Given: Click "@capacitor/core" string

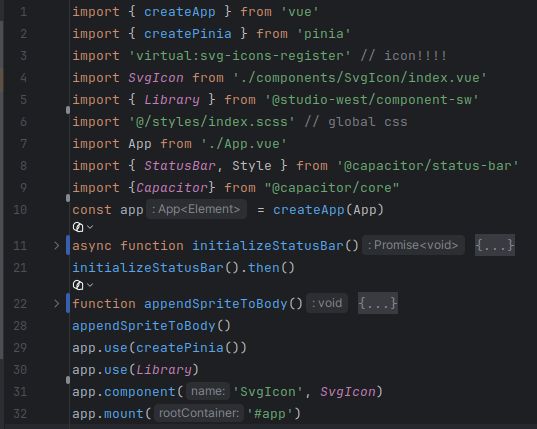Looking at the screenshot, I should pyautogui.click(x=332, y=188).
